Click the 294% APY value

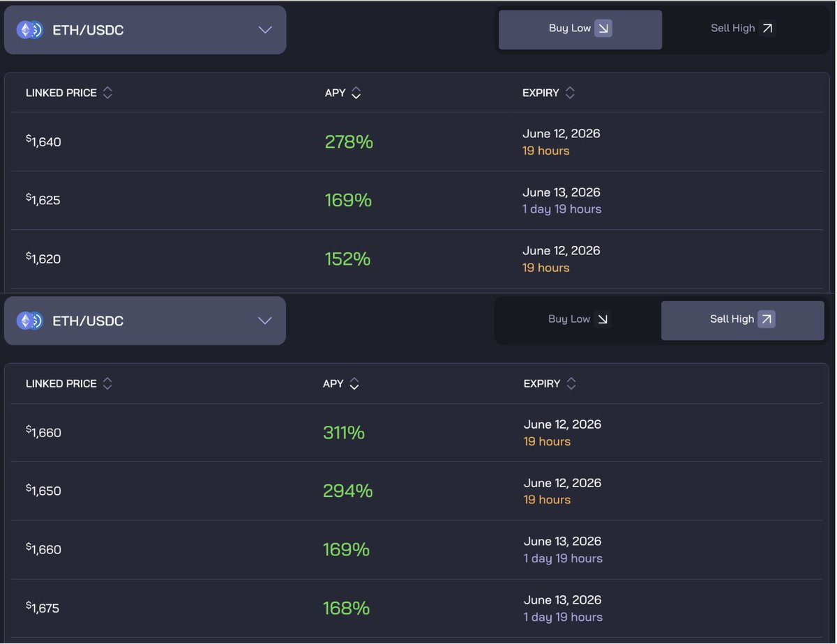click(348, 491)
